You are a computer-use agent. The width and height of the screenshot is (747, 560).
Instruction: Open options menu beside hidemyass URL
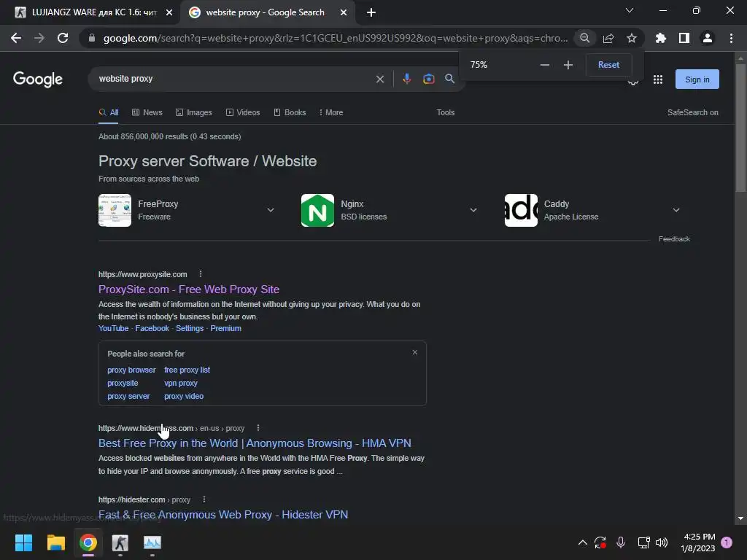click(258, 428)
